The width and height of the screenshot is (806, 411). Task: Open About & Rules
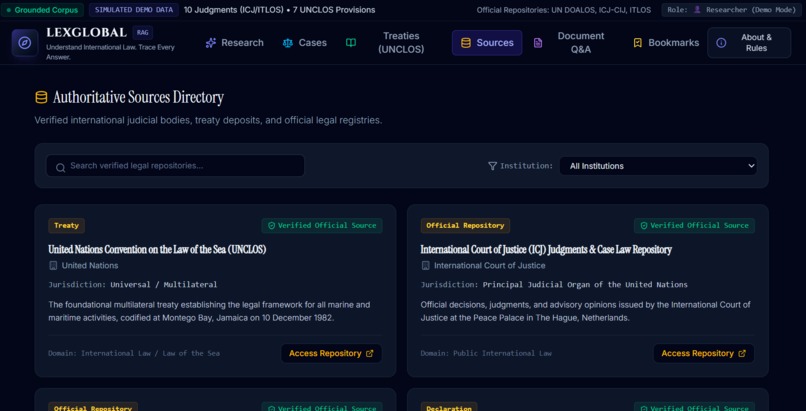tap(749, 43)
